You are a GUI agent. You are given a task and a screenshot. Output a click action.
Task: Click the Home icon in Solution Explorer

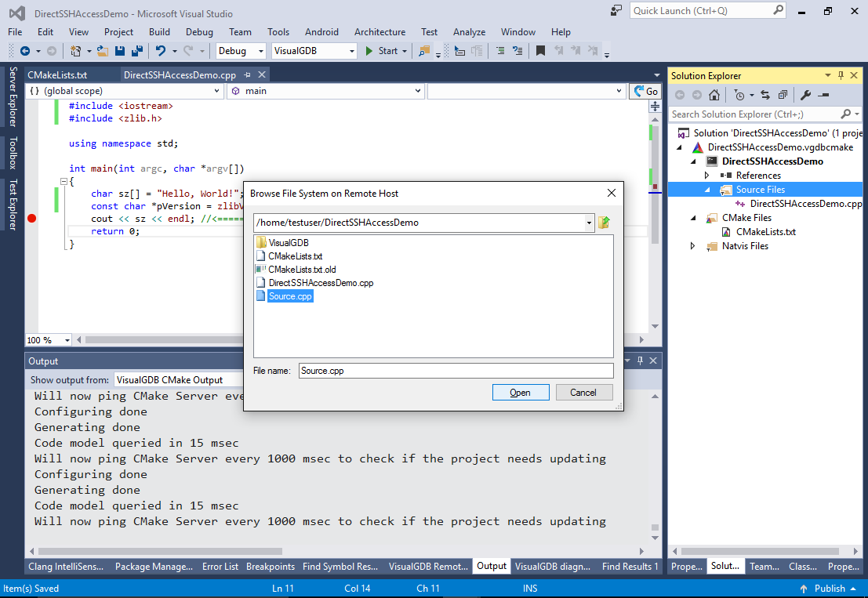714,95
